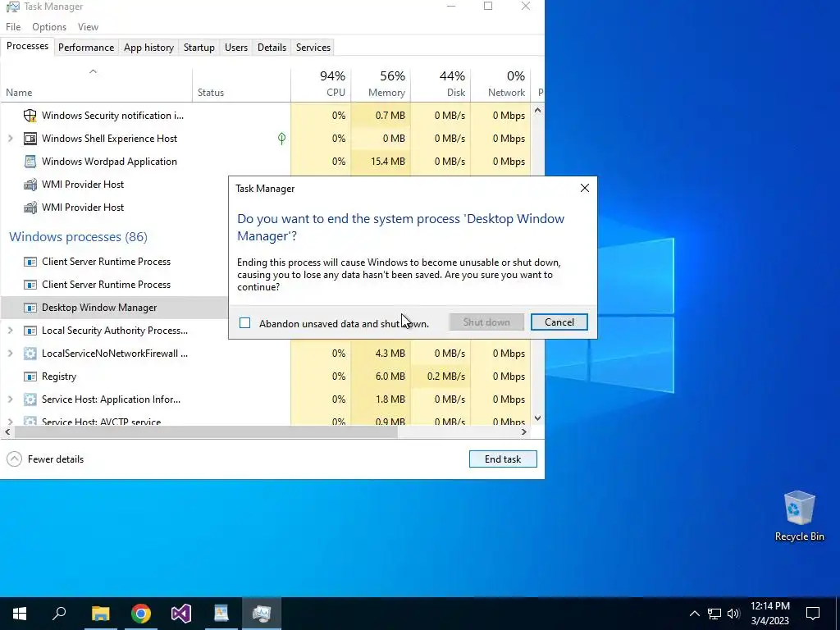Switch to WordPad taskbar icon
840x630 pixels.
(x=221, y=614)
